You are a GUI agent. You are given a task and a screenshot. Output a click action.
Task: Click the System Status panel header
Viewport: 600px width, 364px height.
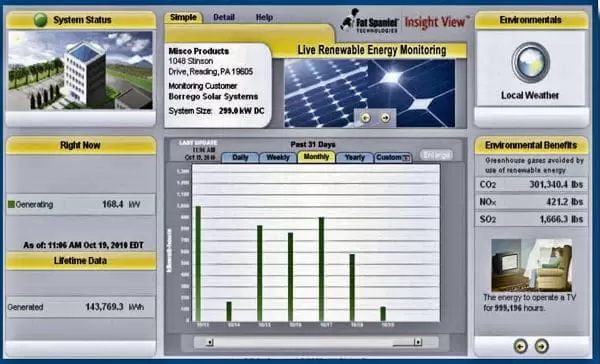click(81, 20)
